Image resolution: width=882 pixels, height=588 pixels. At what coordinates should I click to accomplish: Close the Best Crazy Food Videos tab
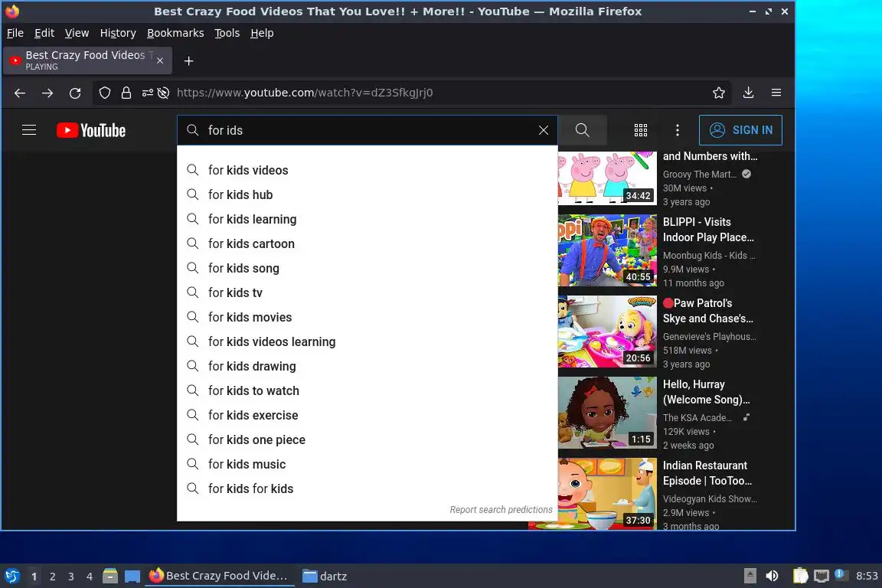click(160, 60)
